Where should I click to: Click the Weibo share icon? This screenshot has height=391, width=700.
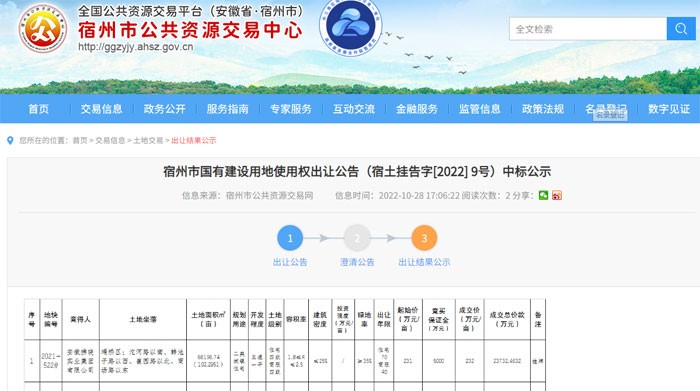[557, 196]
